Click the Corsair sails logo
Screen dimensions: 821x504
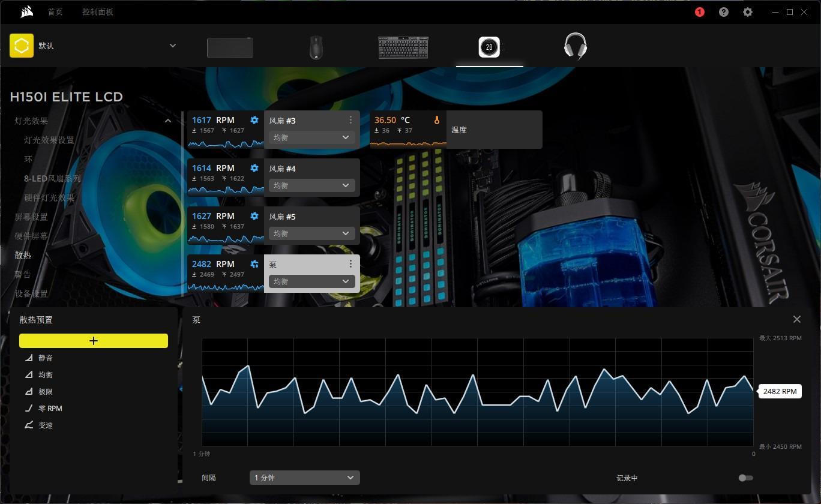26,12
